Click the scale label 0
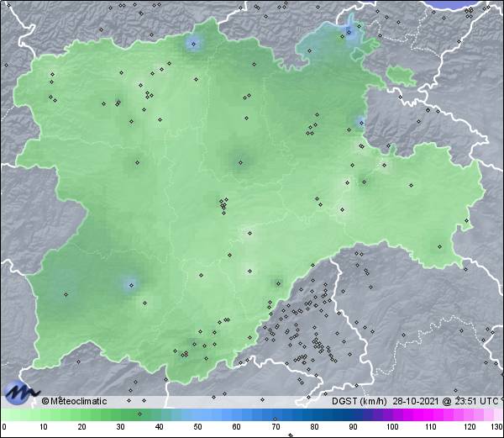The height and width of the screenshot is (438, 504). pyautogui.click(x=4, y=427)
